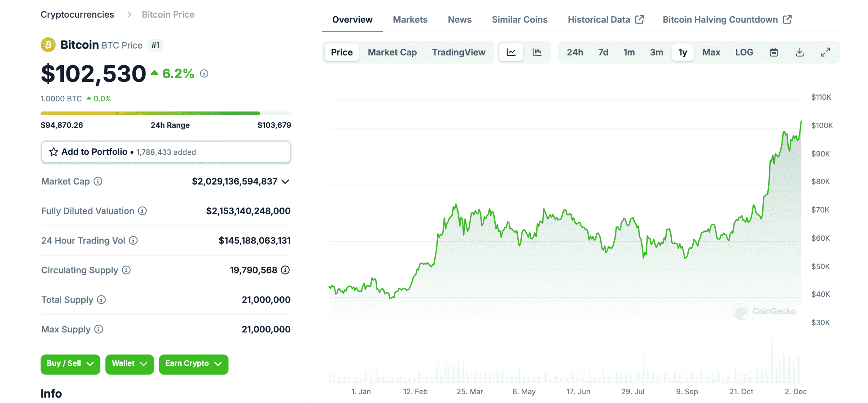Click the Bitcoin logo icon
Image resolution: width=868 pixels, height=403 pixels.
tap(48, 45)
